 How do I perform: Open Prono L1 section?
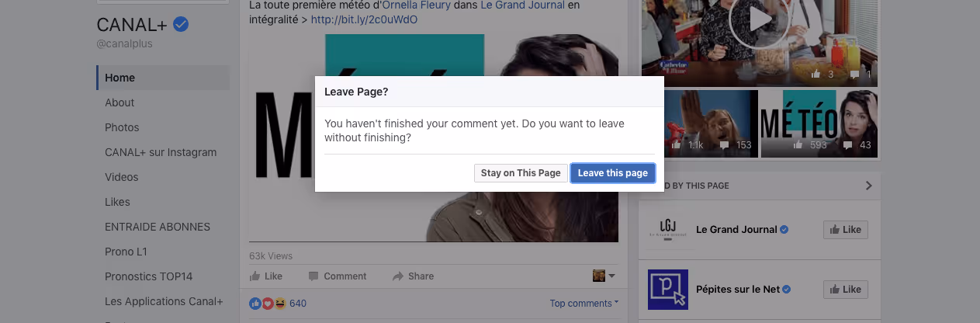(x=126, y=252)
